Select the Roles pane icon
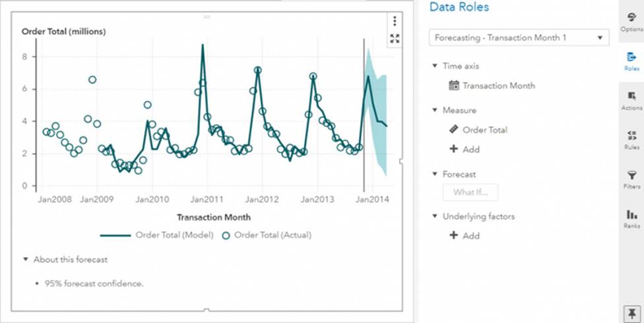 click(x=631, y=61)
